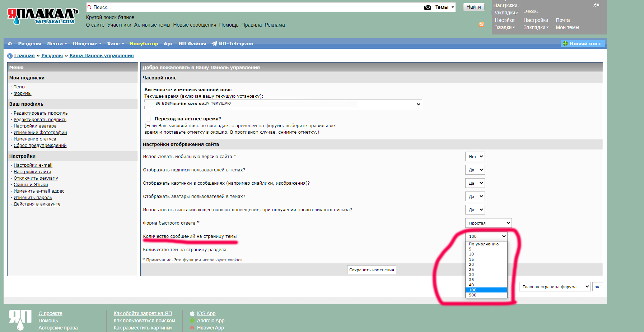This screenshot has width=644, height=332.
Task: Open 'Мои темы' in user panel
Action: tap(567, 27)
